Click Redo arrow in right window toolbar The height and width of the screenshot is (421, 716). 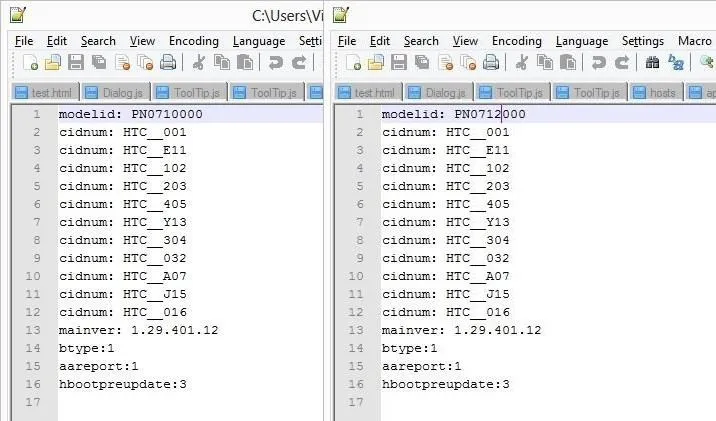coord(621,62)
